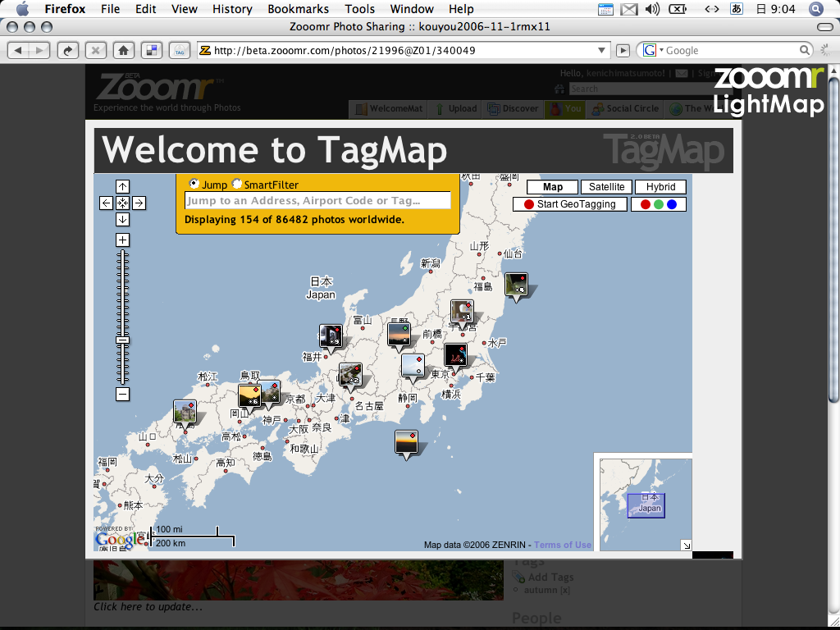Click the Japan rectangle in overview map
Screen dimensions: 840x630
(x=646, y=505)
